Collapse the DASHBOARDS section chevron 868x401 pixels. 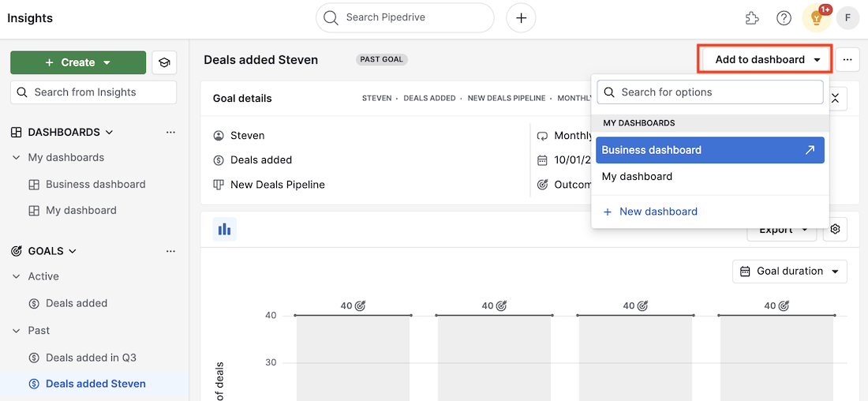click(109, 133)
